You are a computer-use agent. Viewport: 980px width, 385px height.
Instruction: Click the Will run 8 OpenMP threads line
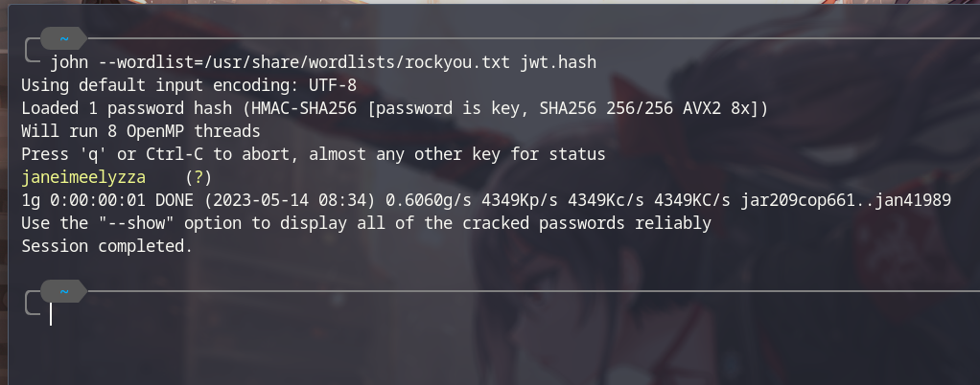click(141, 131)
